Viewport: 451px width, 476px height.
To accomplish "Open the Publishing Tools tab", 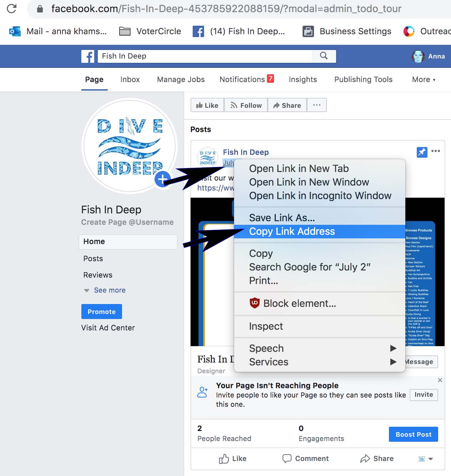I will click(x=363, y=80).
